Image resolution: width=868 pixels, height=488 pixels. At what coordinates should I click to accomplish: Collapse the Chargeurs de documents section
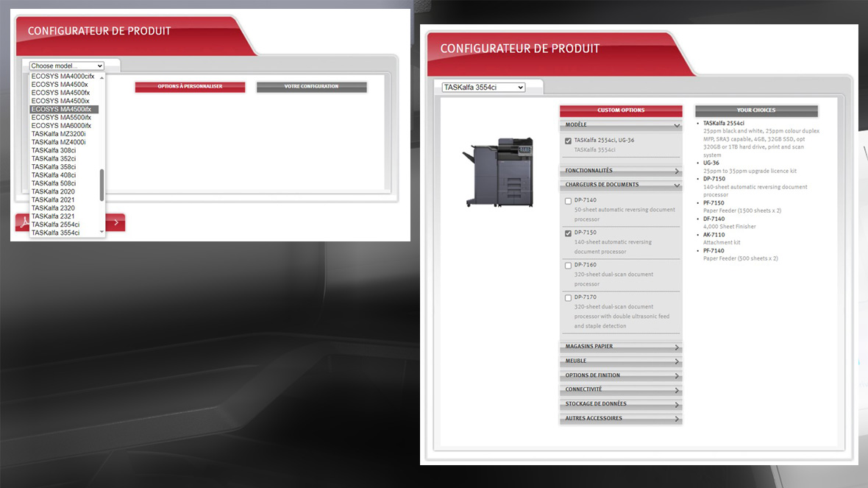tap(620, 185)
